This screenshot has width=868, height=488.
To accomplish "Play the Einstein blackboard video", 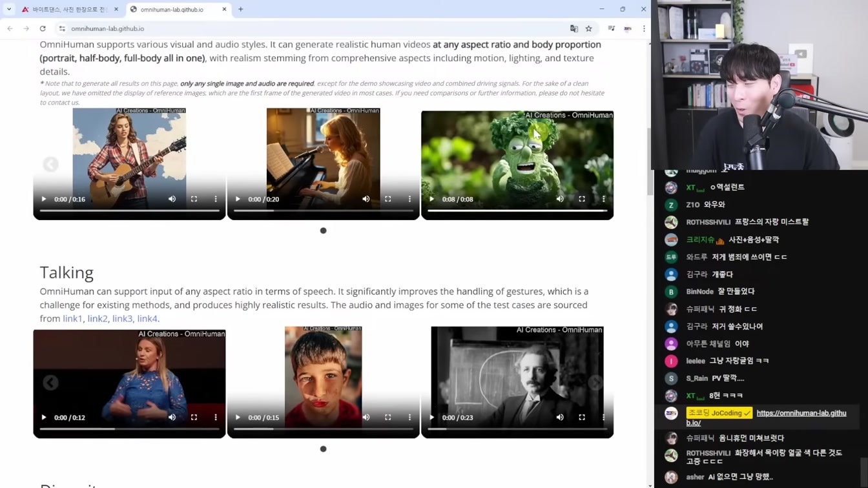I will point(431,417).
